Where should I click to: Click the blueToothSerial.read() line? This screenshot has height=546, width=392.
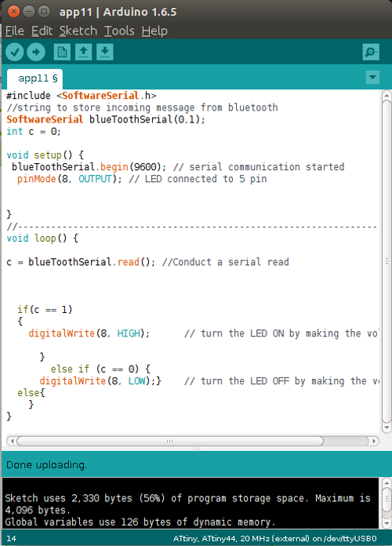pyautogui.click(x=147, y=262)
